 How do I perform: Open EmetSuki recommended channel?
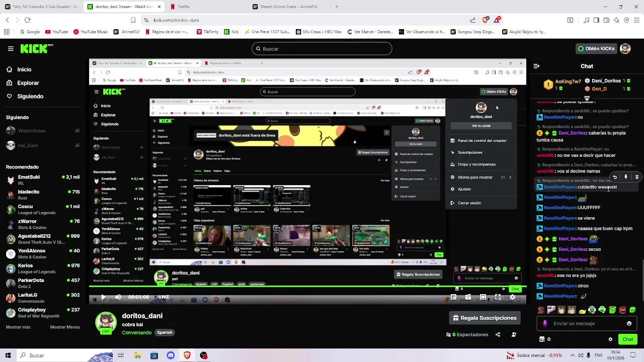click(43, 180)
